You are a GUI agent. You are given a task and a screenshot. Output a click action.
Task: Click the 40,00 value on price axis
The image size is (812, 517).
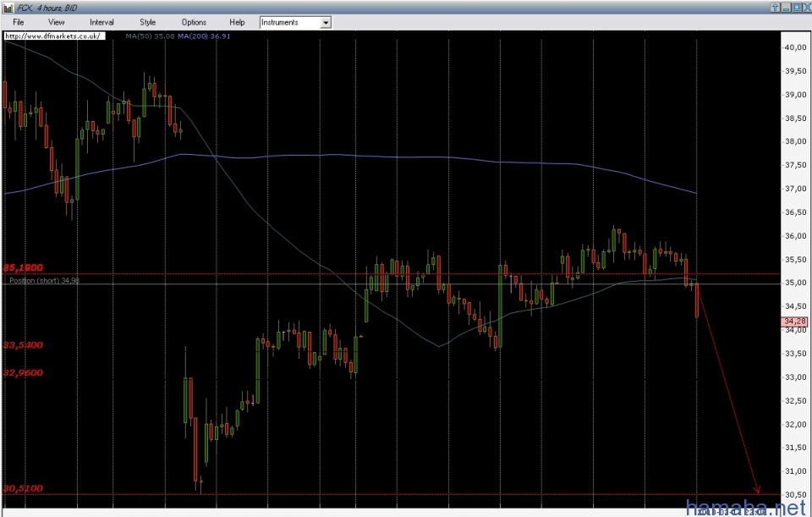[x=795, y=47]
